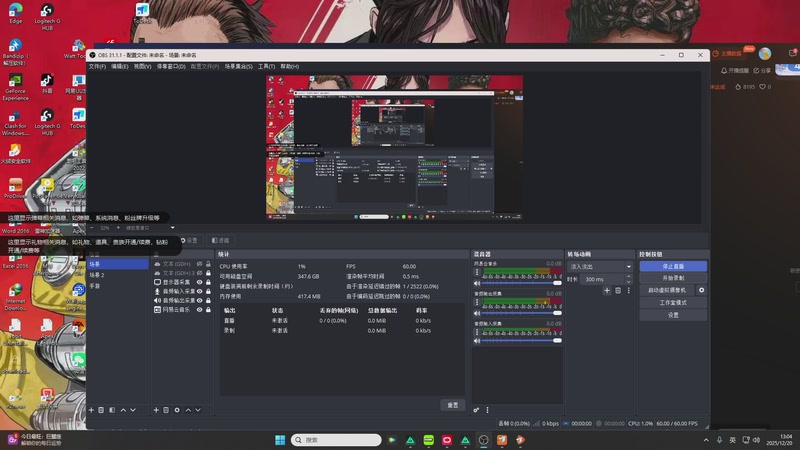Increase transition duration stepper up arrow

click(629, 277)
